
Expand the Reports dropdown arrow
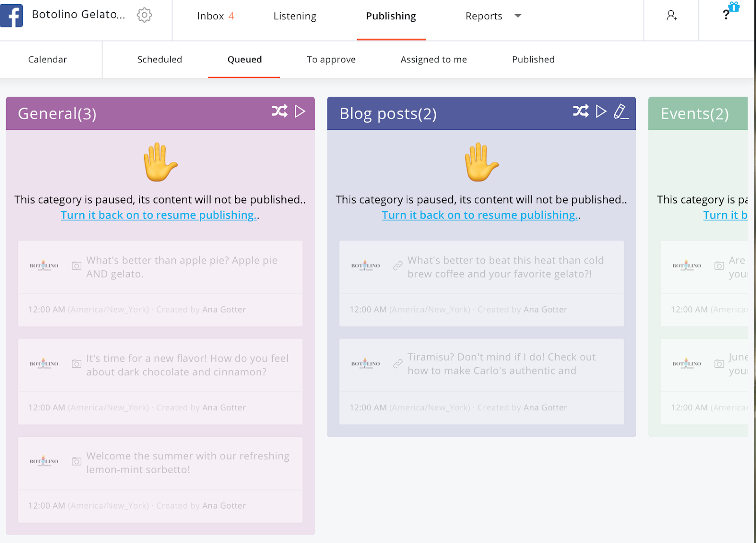(518, 16)
